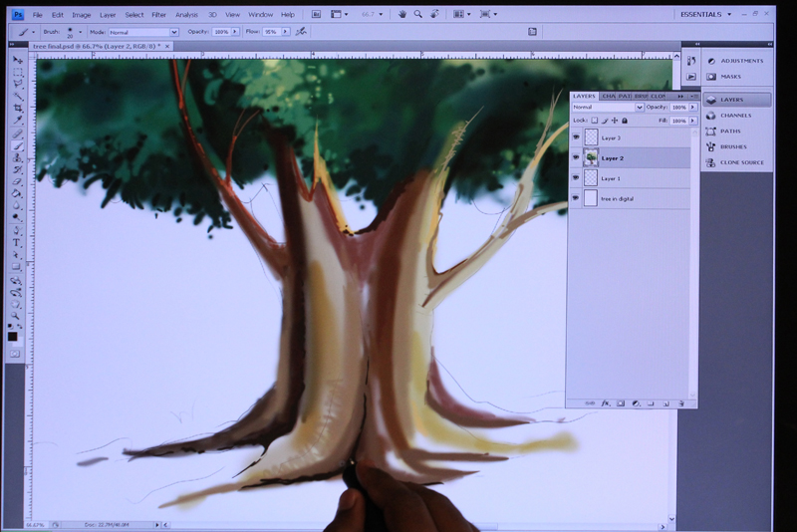Select the Type tool

tap(17, 243)
